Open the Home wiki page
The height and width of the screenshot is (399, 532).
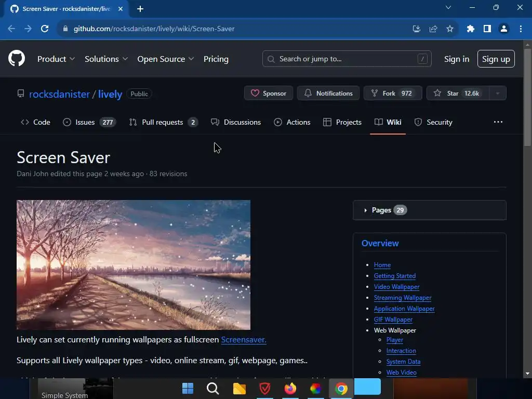click(x=382, y=265)
